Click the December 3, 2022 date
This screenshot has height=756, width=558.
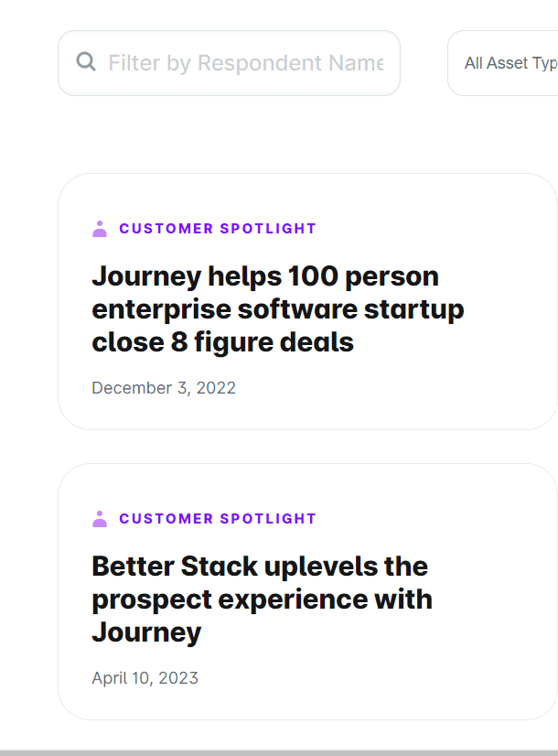(x=164, y=388)
